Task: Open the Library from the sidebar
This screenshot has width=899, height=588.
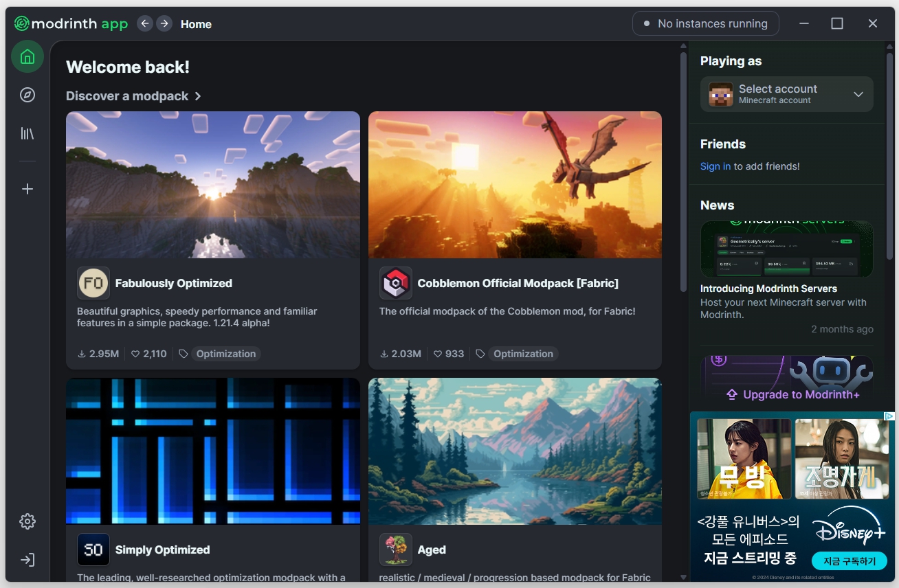Action: click(x=27, y=133)
